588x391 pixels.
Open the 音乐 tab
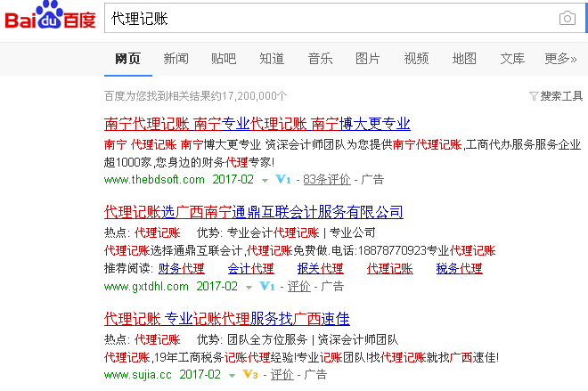click(320, 59)
